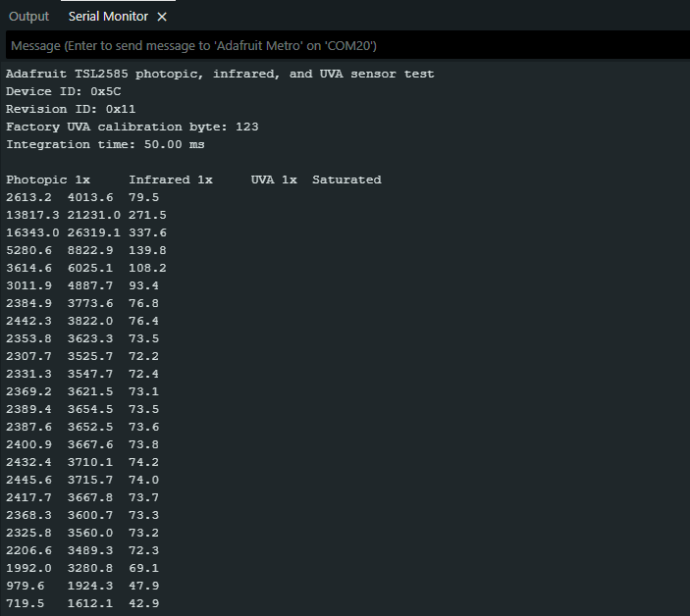Click photopic value 13817.3
690x616 pixels.
pos(32,215)
